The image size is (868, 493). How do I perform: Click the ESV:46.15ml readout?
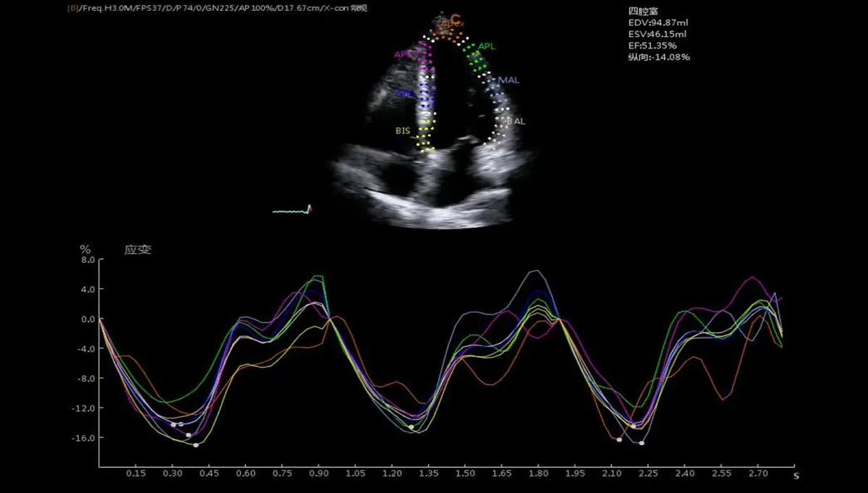coord(658,34)
